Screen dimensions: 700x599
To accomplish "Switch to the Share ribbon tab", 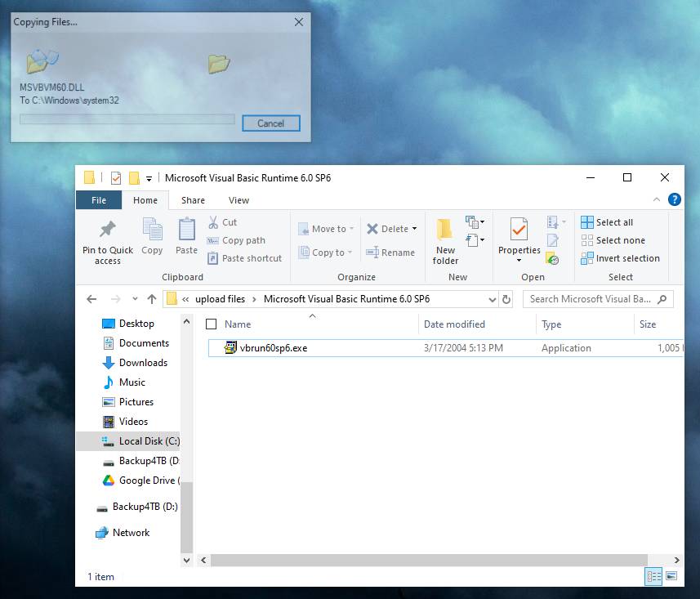I will coord(194,200).
